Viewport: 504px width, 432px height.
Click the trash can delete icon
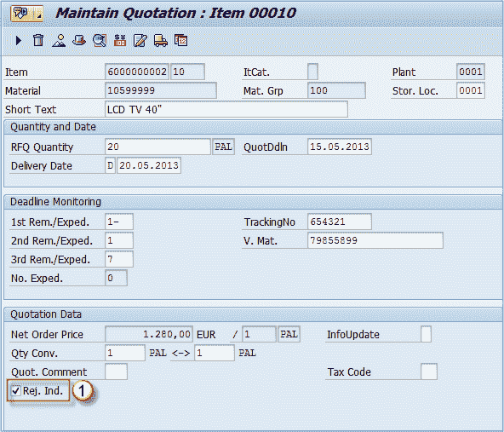click(x=38, y=41)
